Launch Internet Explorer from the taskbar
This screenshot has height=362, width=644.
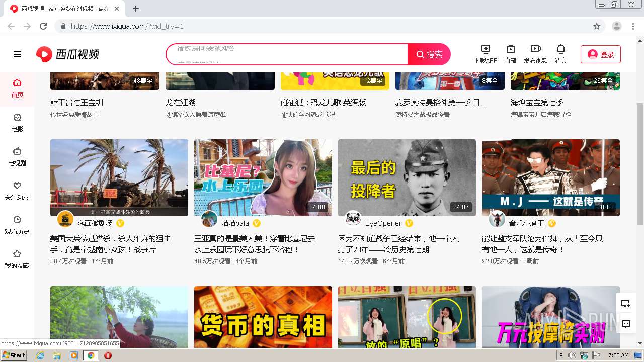click(40, 355)
